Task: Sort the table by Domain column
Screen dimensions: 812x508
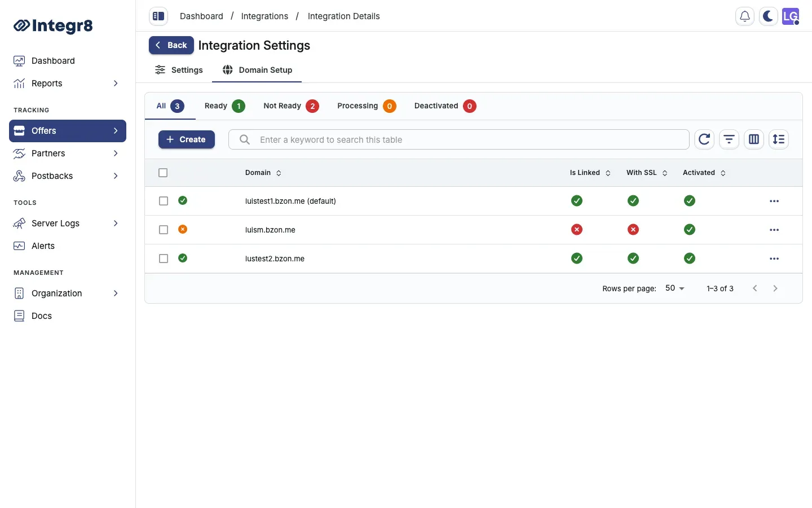Action: pos(263,173)
